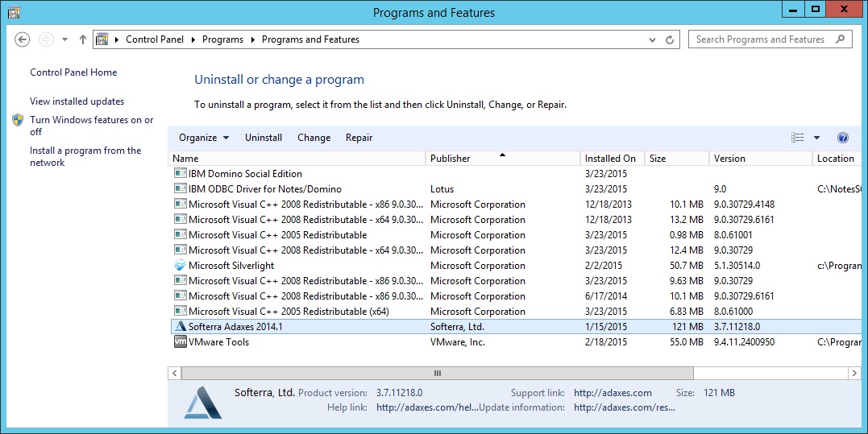
Task: Expand the arrow after Control Panel breadcrumb
Action: click(193, 39)
